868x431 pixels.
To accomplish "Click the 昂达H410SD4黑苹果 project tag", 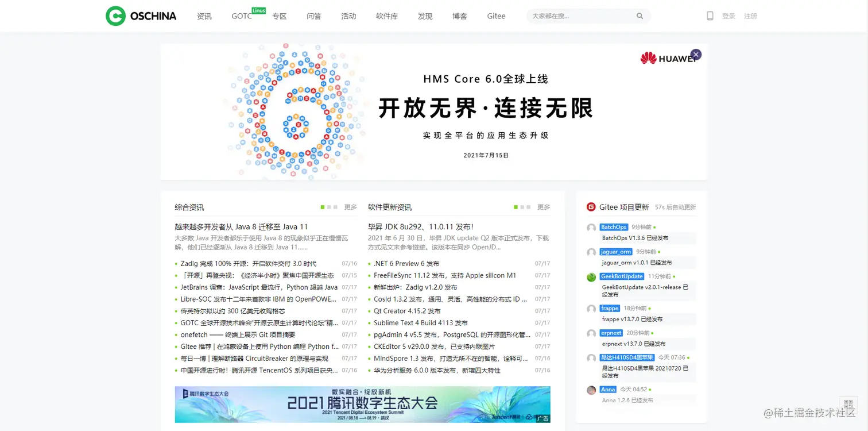I will pos(627,357).
